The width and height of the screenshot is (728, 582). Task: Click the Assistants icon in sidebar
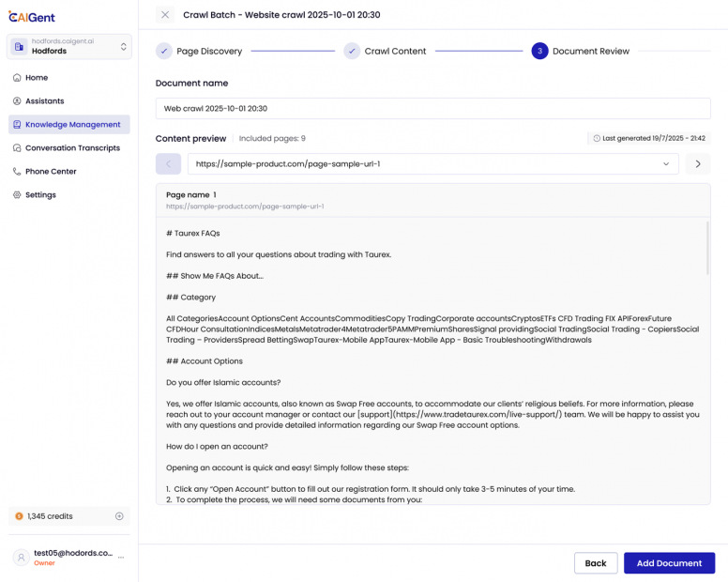point(17,101)
